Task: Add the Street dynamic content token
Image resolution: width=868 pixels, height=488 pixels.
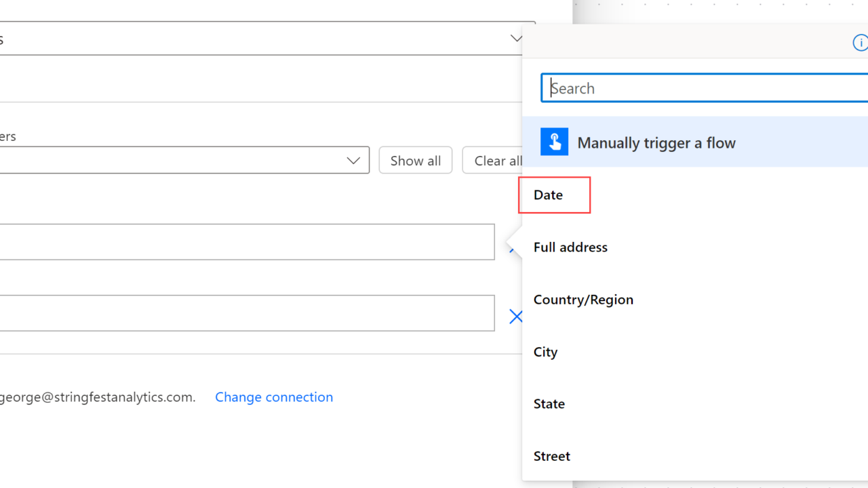Action: click(551, 456)
